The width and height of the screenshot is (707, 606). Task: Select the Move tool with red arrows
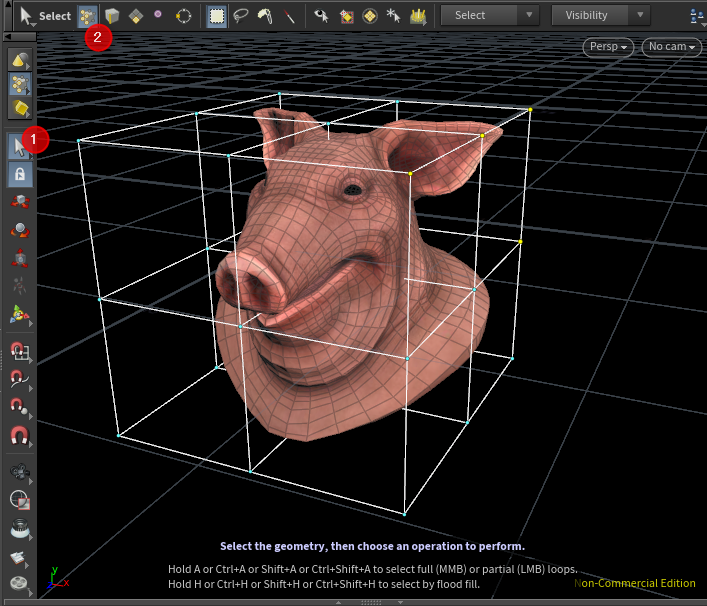click(20, 202)
